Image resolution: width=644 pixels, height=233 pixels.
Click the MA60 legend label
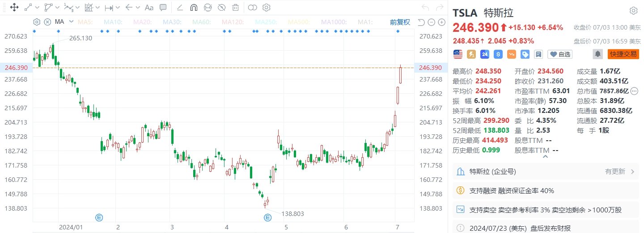click(x=202, y=22)
